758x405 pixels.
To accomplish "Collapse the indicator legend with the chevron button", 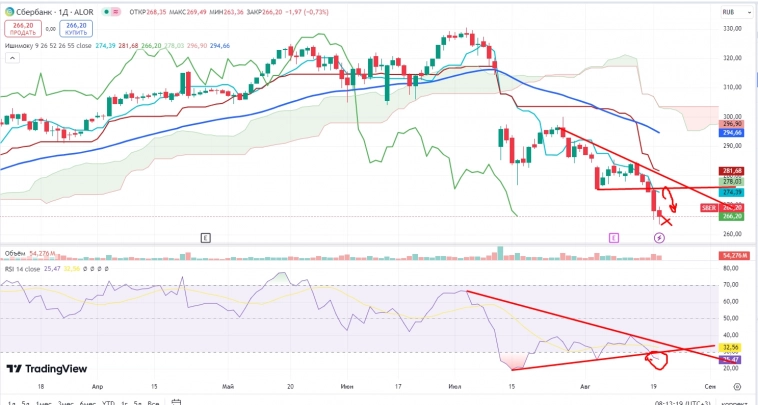I will 12,58.
